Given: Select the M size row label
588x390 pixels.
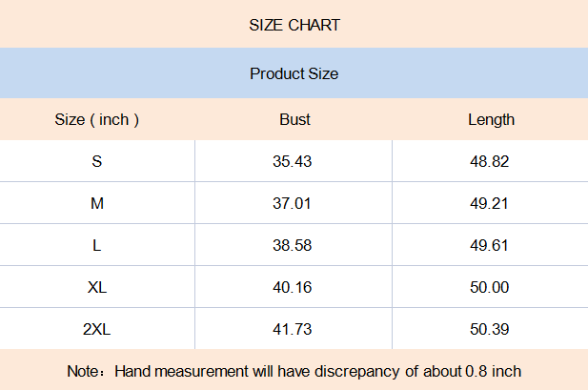Looking at the screenshot, I should (97, 203).
